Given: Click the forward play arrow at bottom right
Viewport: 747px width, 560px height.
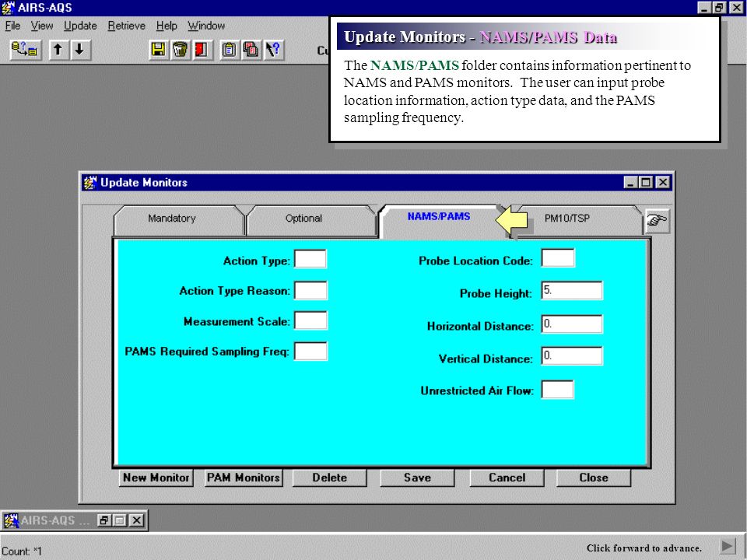Looking at the screenshot, I should tap(728, 546).
